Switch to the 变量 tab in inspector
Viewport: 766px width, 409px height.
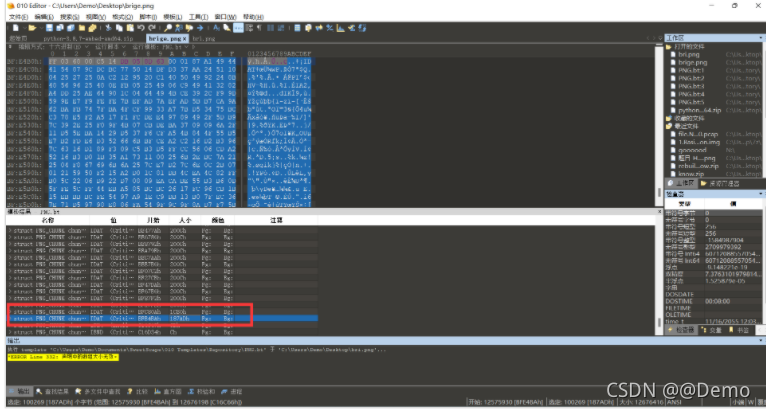711,330
